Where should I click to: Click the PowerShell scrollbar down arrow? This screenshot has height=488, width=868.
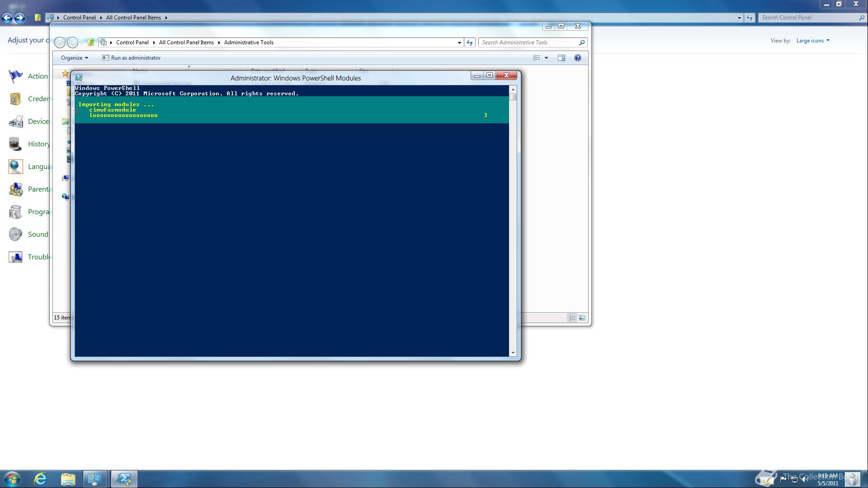point(513,353)
